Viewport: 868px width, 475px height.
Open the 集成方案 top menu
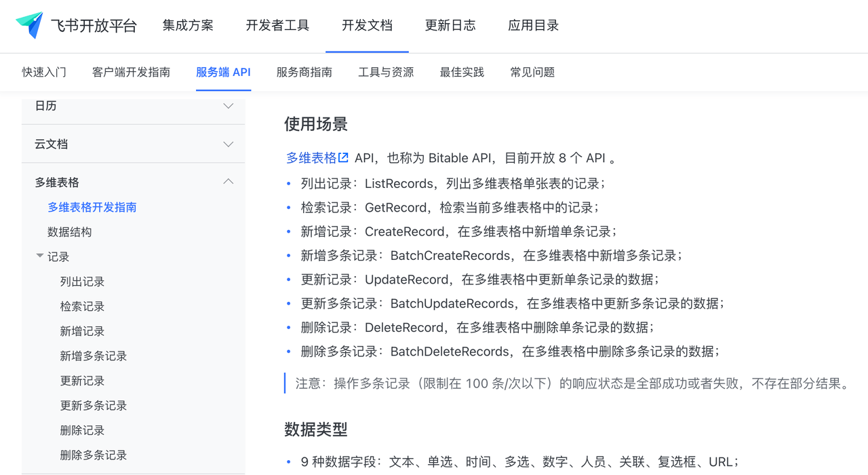[188, 26]
